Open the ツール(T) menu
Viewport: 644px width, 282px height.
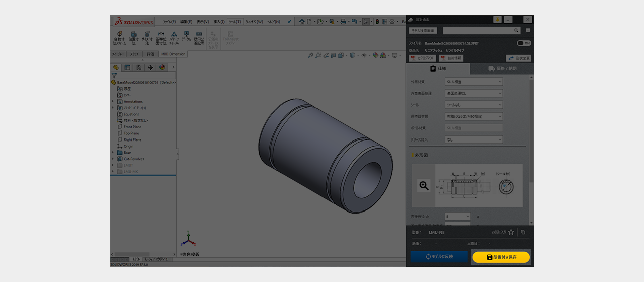click(x=234, y=22)
